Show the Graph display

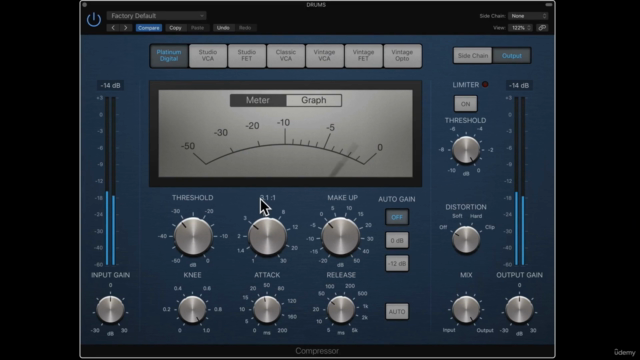pos(314,100)
